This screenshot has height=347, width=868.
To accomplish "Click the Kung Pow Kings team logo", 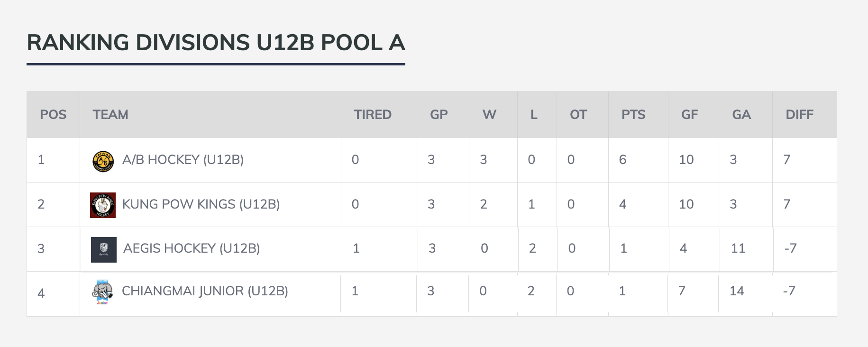I will point(103,205).
